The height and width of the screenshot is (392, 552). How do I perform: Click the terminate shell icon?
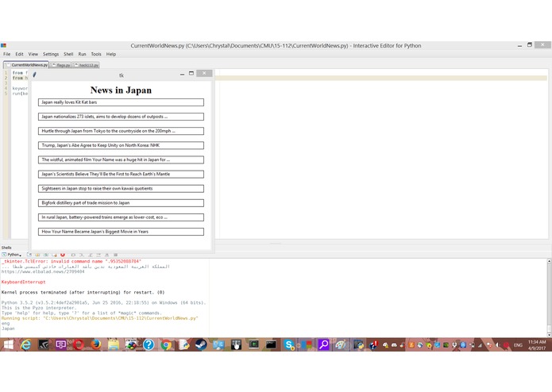point(54,255)
